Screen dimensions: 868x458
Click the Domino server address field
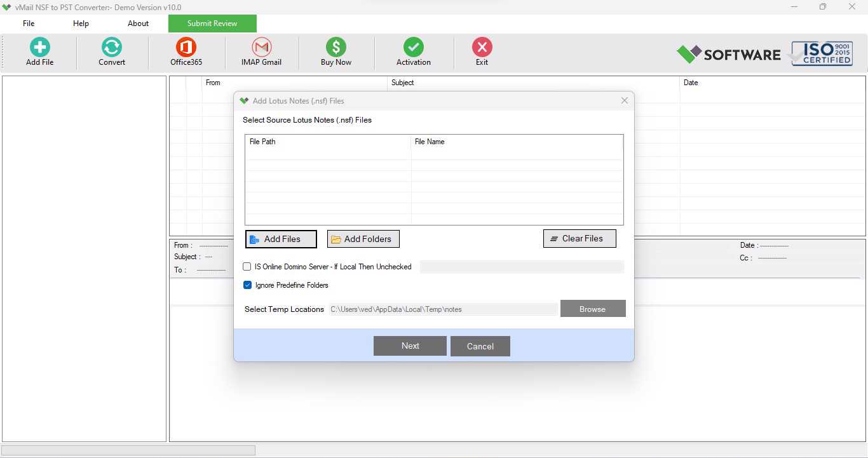click(522, 267)
